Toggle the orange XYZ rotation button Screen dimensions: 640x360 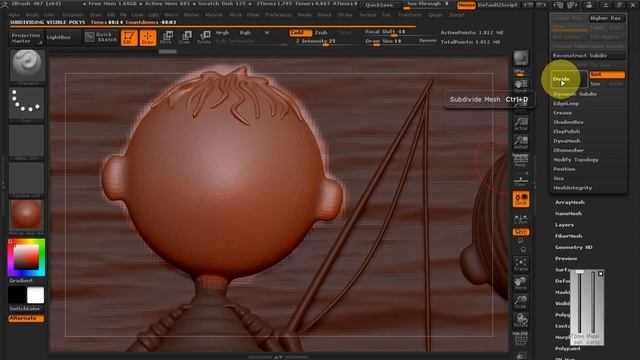(x=521, y=232)
